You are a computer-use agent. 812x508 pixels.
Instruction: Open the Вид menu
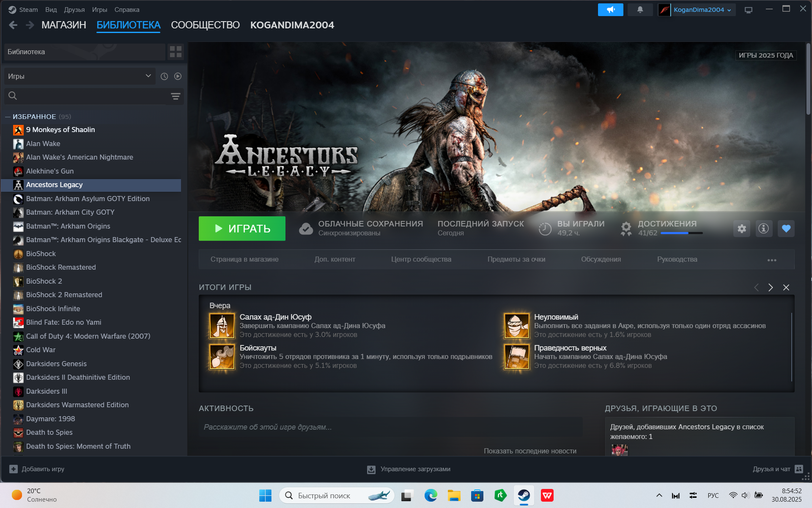pyautogui.click(x=51, y=9)
